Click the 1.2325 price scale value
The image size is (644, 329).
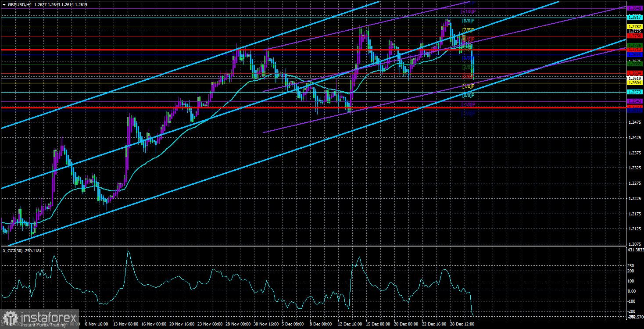(635, 168)
